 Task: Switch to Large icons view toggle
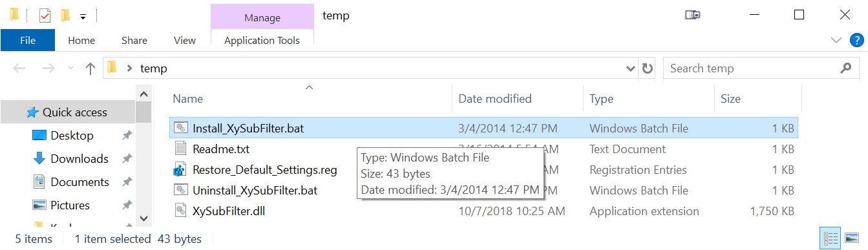(x=851, y=238)
